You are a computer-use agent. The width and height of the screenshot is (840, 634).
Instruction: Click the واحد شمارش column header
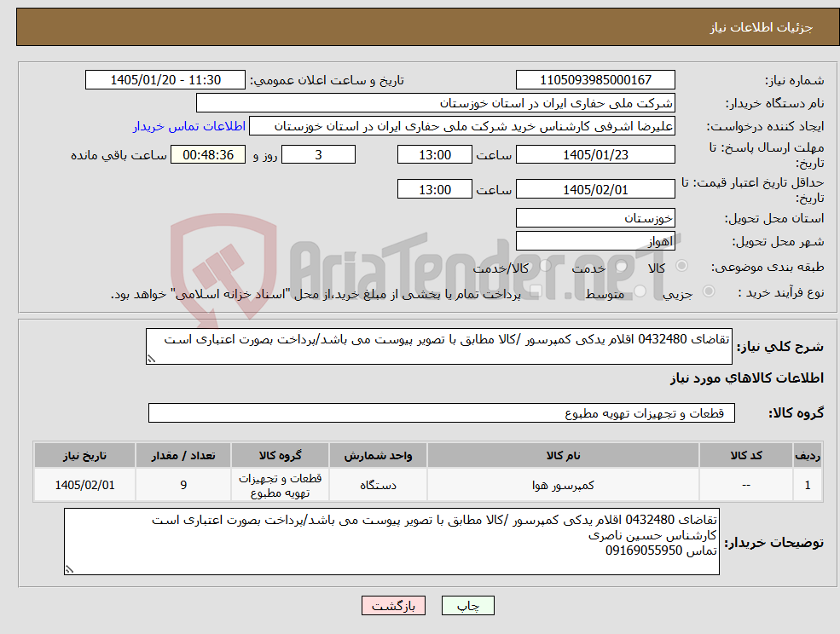pos(378,455)
